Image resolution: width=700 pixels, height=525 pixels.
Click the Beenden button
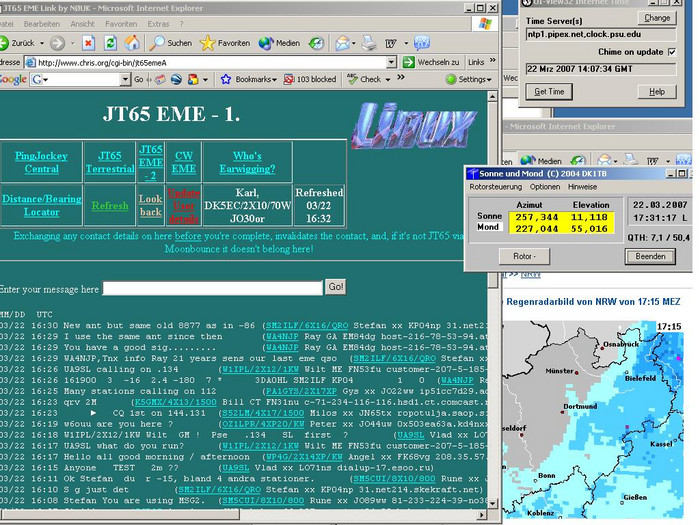pyautogui.click(x=650, y=257)
